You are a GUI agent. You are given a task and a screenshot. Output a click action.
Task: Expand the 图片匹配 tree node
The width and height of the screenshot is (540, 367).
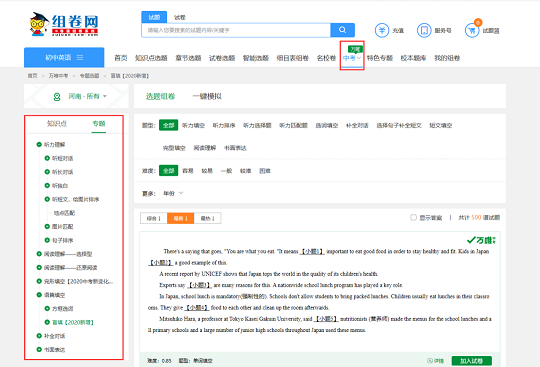47,227
